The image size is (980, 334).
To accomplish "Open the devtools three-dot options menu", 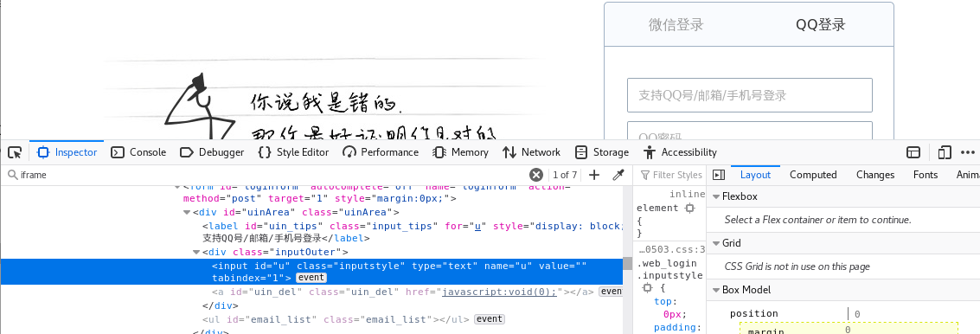I will tap(968, 152).
